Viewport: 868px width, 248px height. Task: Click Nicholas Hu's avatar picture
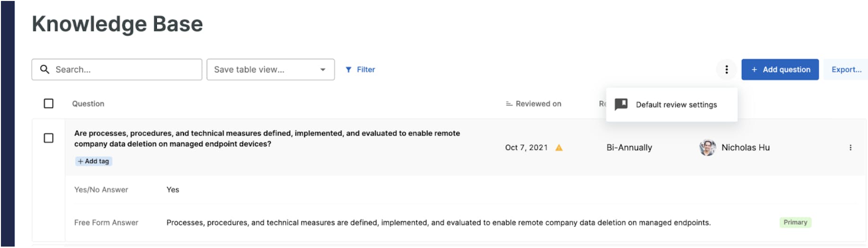(x=707, y=148)
